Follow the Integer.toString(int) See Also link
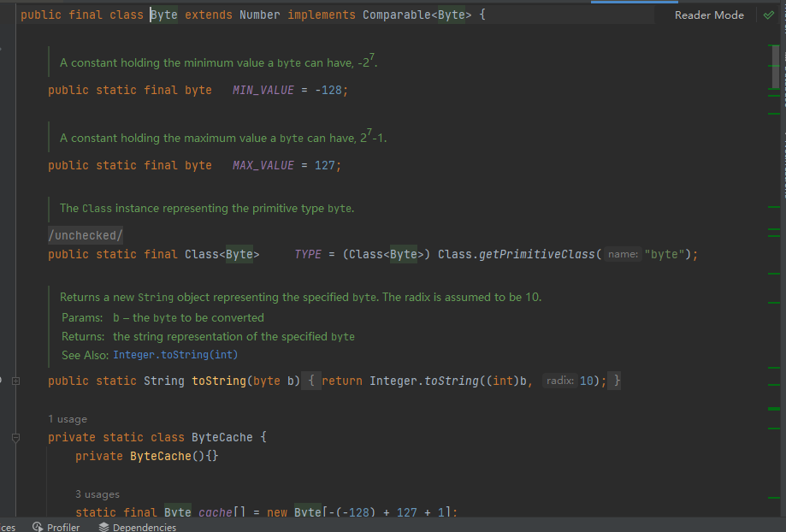 [x=175, y=354]
